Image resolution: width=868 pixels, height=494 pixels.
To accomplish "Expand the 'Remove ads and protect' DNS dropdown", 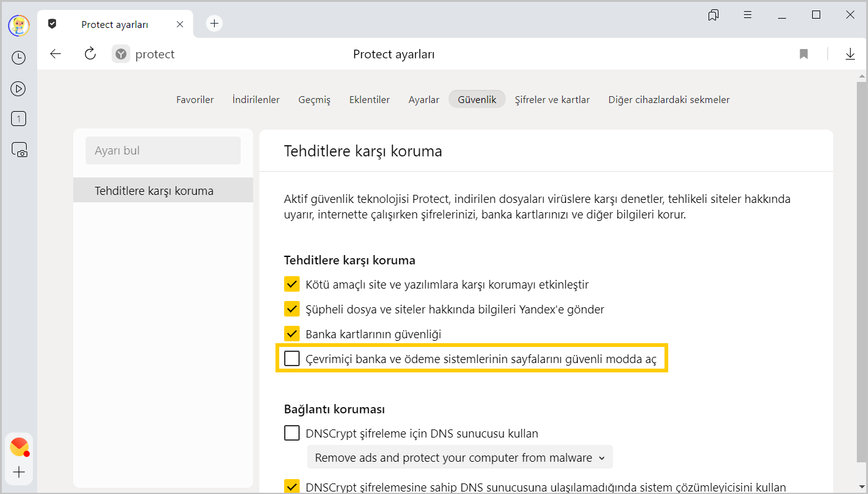I will [x=459, y=458].
